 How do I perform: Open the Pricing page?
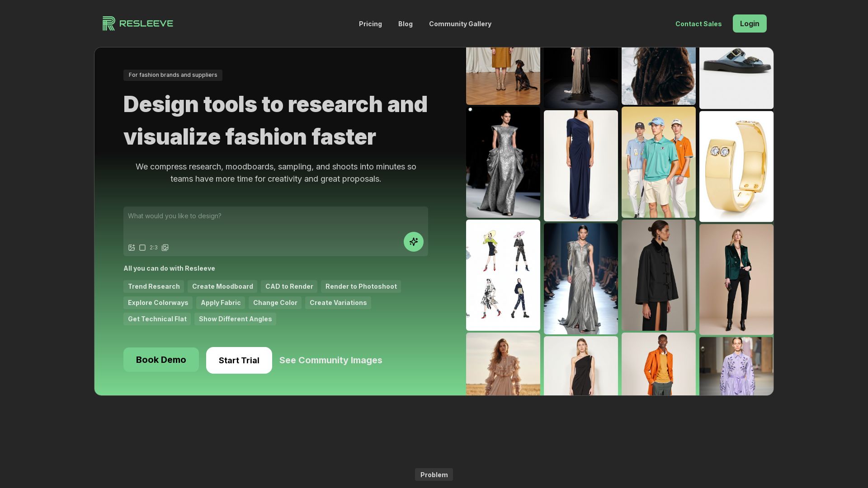(370, 24)
